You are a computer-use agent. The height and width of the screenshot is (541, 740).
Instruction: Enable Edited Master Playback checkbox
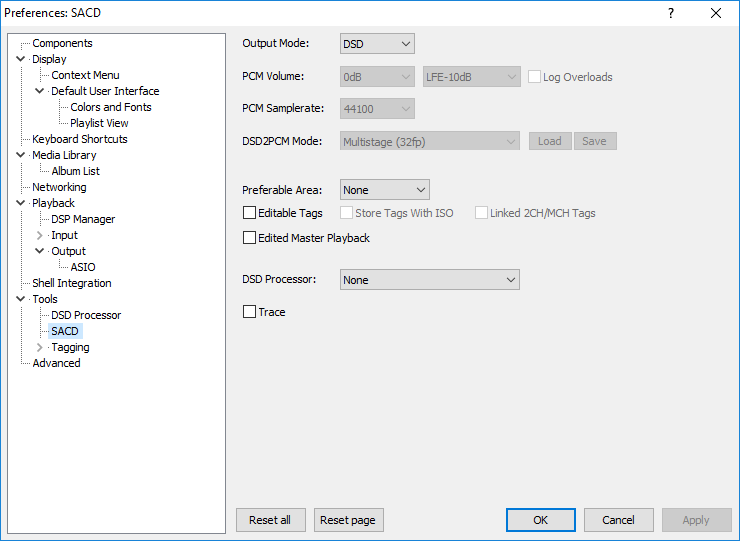249,237
